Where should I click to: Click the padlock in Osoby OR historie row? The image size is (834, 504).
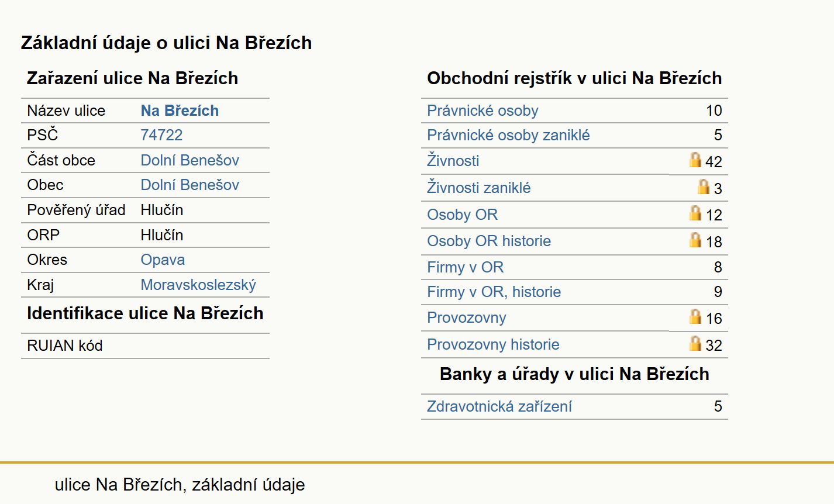coord(695,240)
